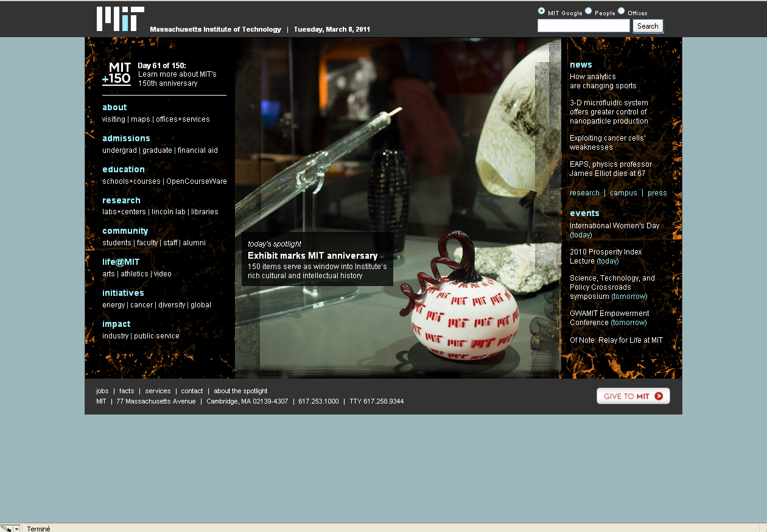The height and width of the screenshot is (532, 767).
Task: Open the James Elliot obituary story
Action: [611, 169]
